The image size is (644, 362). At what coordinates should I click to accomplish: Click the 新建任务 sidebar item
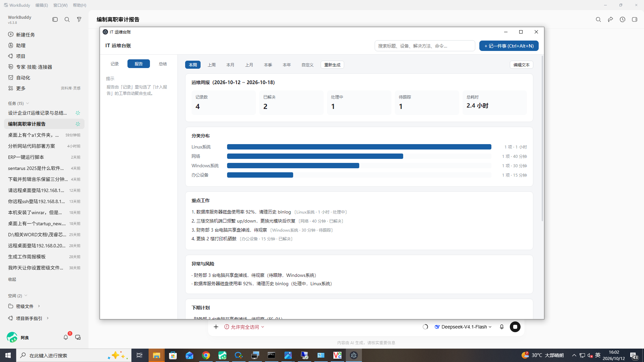[x=44, y=35]
